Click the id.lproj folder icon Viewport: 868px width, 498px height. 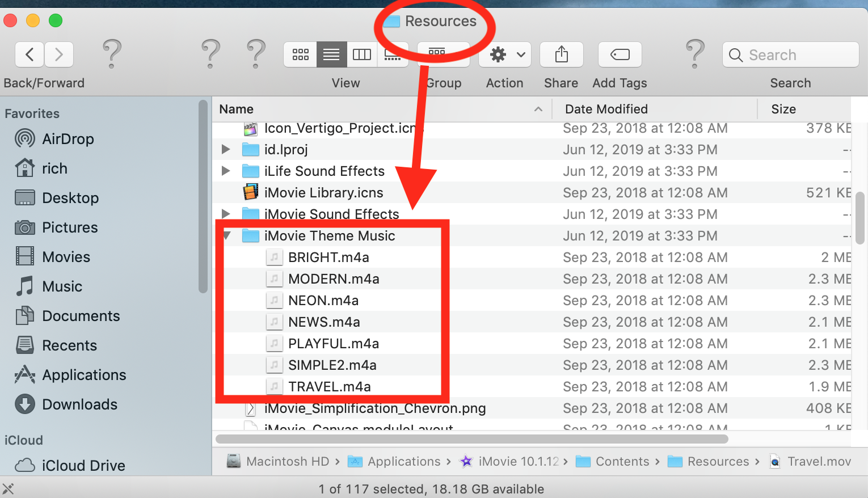pyautogui.click(x=251, y=150)
